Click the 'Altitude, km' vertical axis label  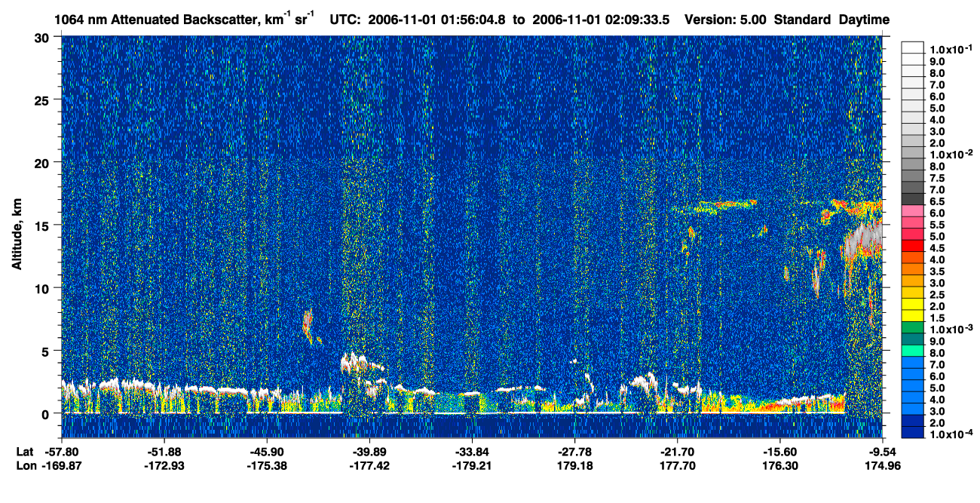coord(17,235)
